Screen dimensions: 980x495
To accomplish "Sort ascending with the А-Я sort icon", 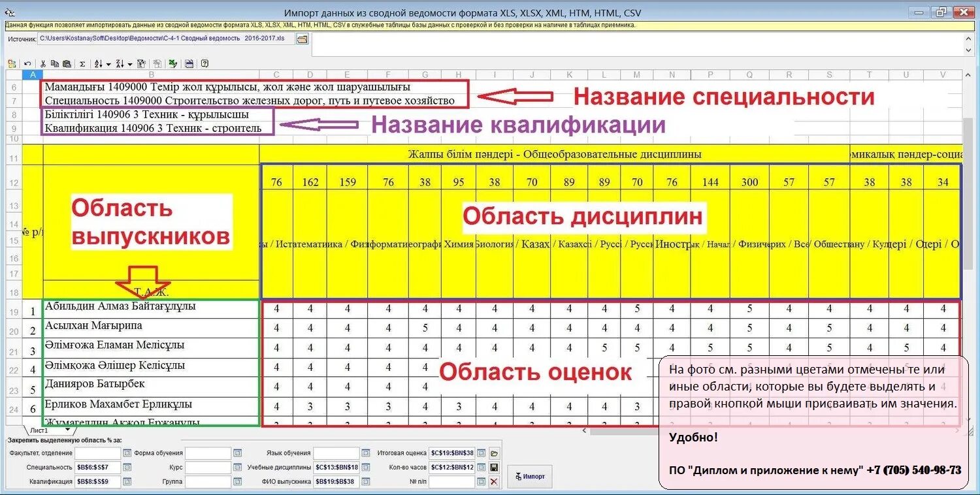I will 99,63.
